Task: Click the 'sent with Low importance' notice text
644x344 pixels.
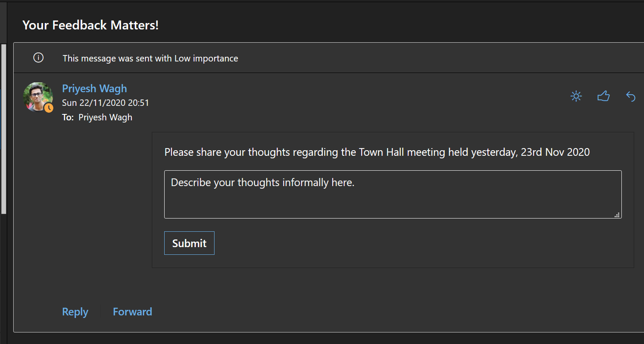Action: (150, 58)
